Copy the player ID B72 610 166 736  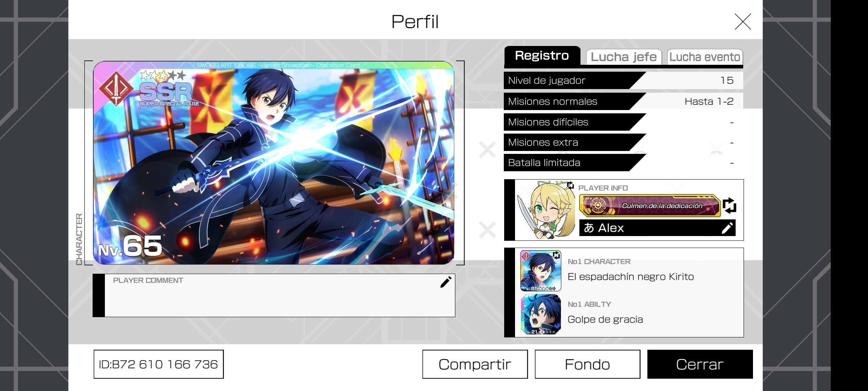pos(158,364)
